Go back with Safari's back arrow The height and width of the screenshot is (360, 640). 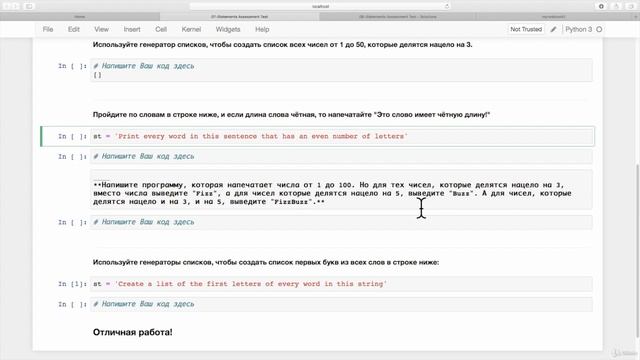click(x=7, y=6)
